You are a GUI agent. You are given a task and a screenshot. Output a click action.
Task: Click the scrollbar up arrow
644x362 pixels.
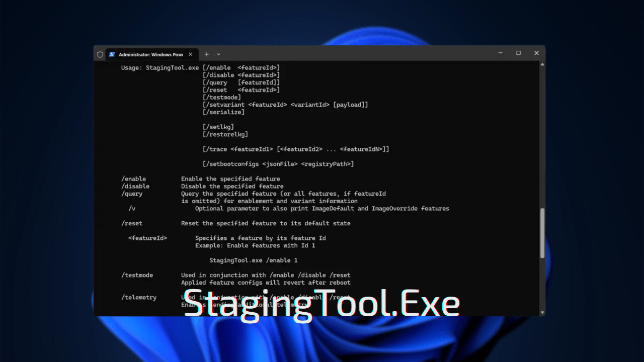[542, 64]
